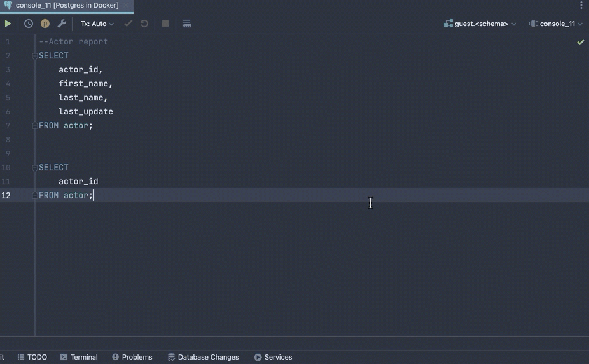Open the query history clock icon
Viewport: 589px width, 364px height.
click(x=29, y=24)
